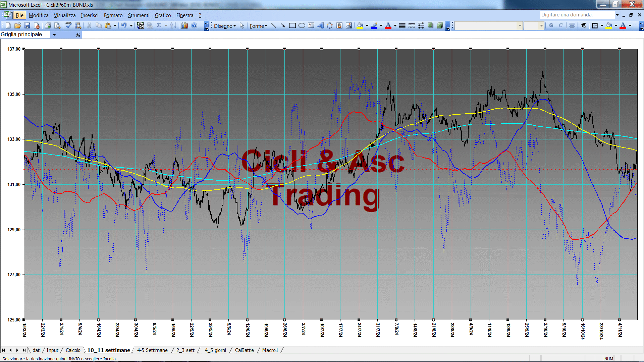Insert a diagram or organization chart
Screen dimensions: 644x362
click(330, 25)
